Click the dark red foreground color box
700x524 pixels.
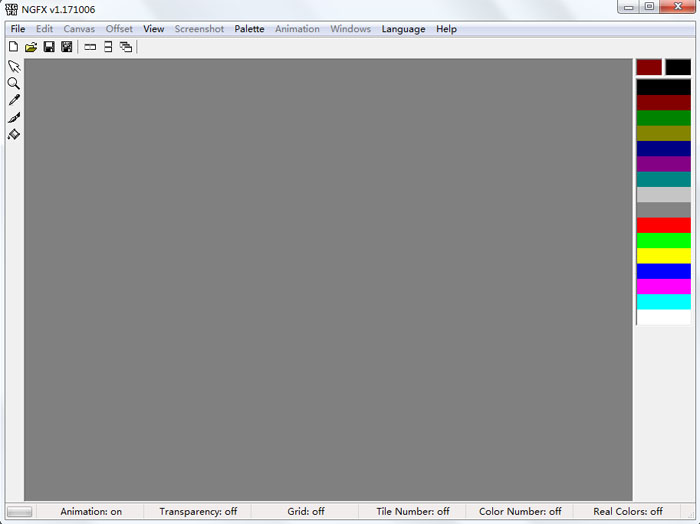pyautogui.click(x=649, y=67)
